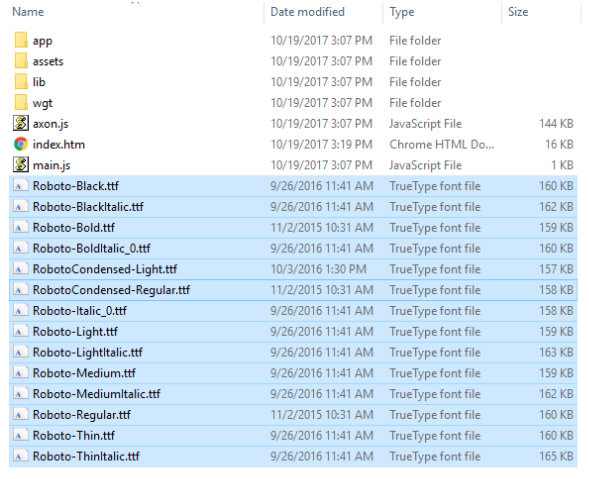Click the Roboto-MediumItalic.ttf font icon
The width and height of the screenshot is (589, 479).
coord(21,394)
